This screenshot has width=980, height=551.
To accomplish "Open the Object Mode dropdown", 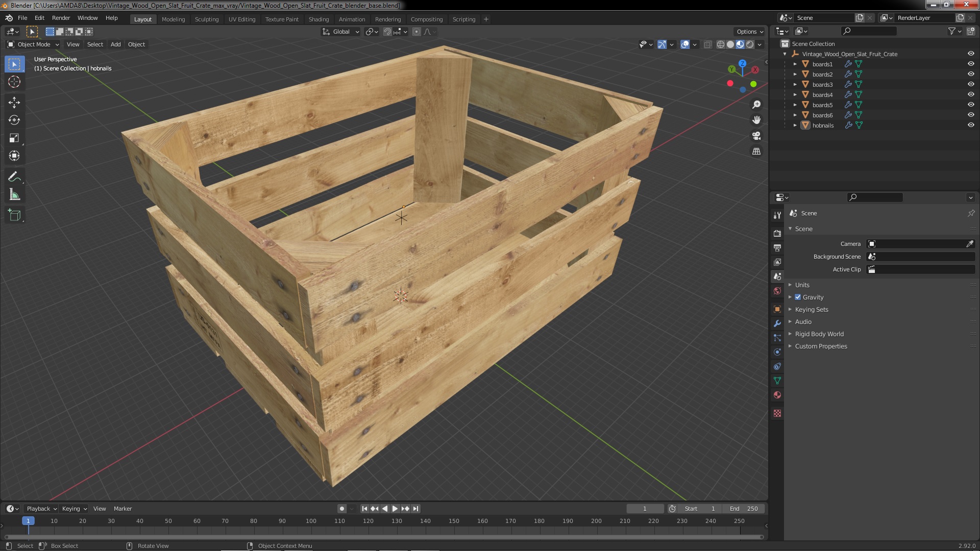I will tap(33, 44).
